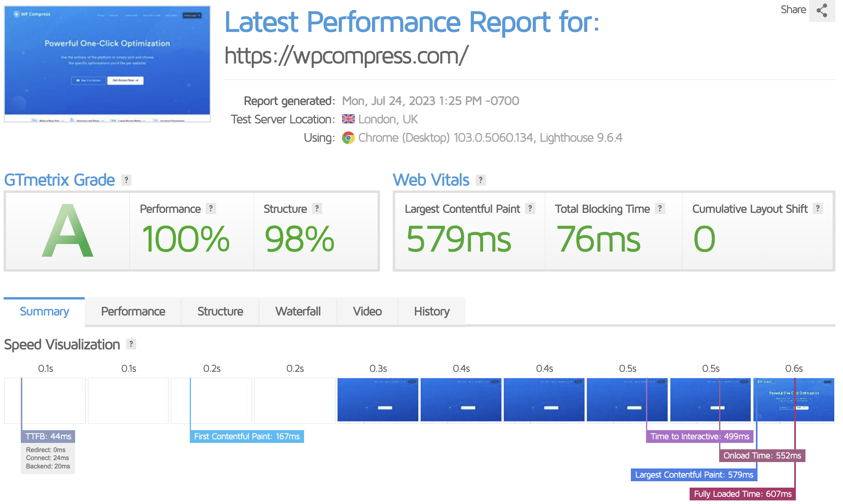The width and height of the screenshot is (843, 504).
Task: Click Time to Interactive: 499ms marker
Action: pyautogui.click(x=700, y=437)
